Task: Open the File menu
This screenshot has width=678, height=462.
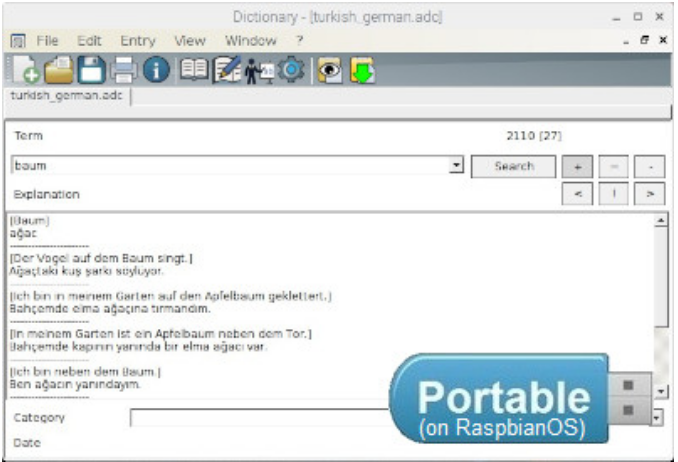Action: (x=47, y=41)
